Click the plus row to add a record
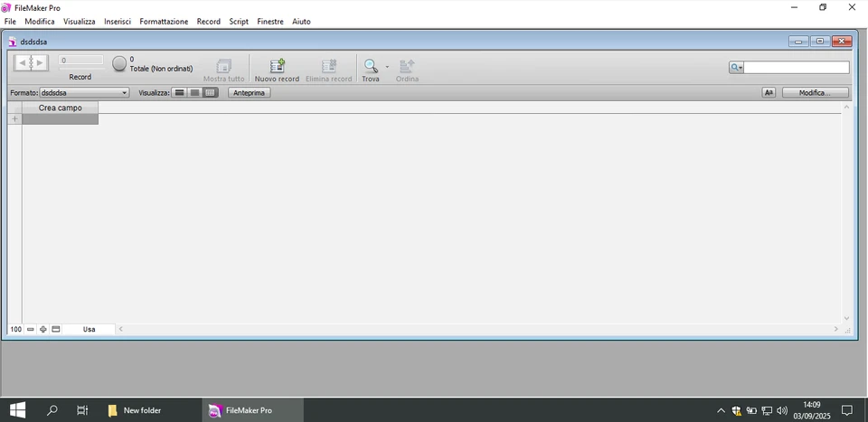The image size is (868, 422). [x=15, y=119]
